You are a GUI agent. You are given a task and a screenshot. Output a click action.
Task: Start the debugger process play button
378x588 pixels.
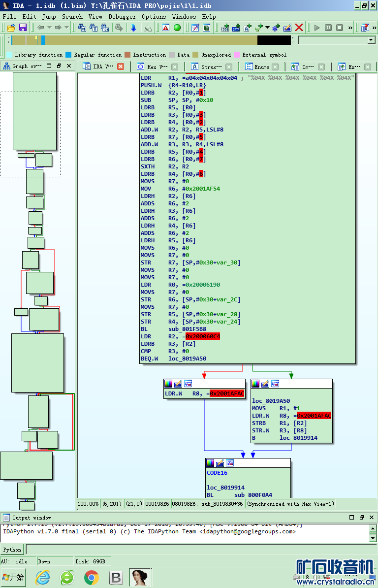pos(317,28)
